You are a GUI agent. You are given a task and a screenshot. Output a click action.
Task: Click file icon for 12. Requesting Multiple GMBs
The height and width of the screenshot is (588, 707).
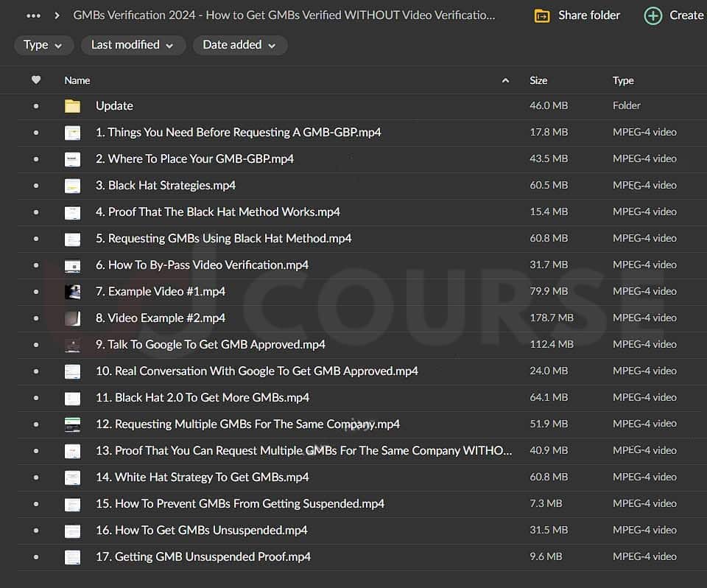[x=72, y=424]
